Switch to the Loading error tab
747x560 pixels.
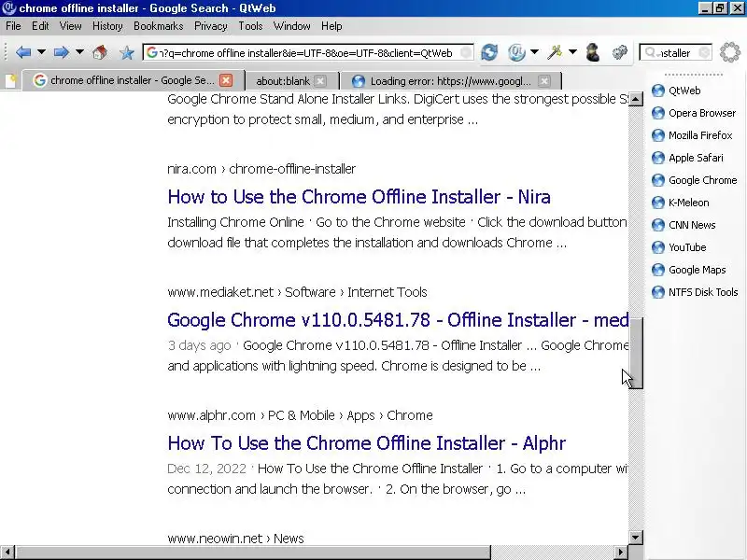450,81
